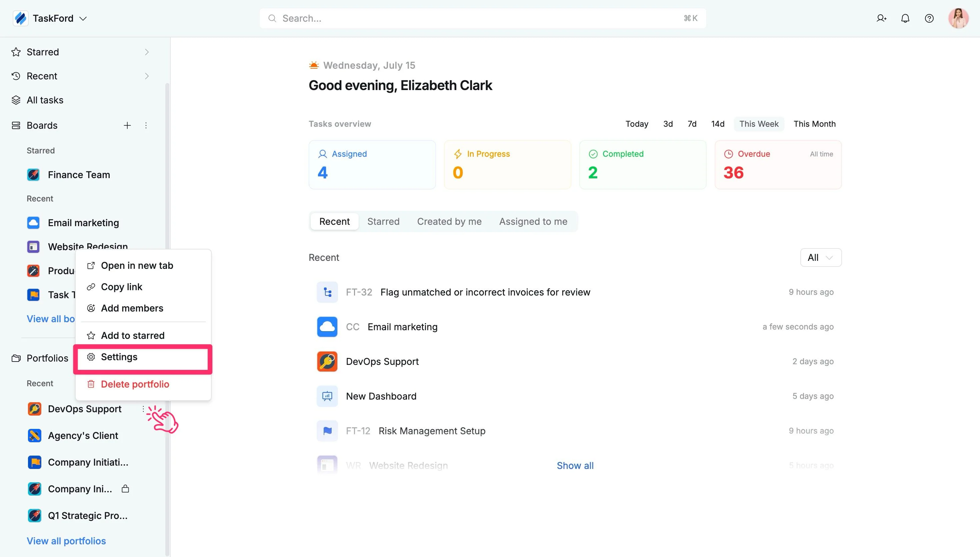Choose Copy link from context menu

pyautogui.click(x=143, y=287)
